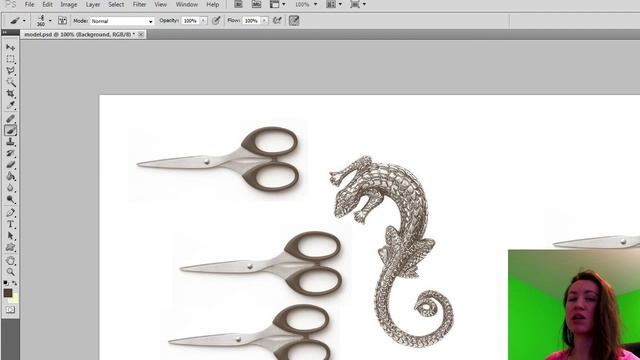
Task: Select the Move tool
Action: (x=10, y=48)
